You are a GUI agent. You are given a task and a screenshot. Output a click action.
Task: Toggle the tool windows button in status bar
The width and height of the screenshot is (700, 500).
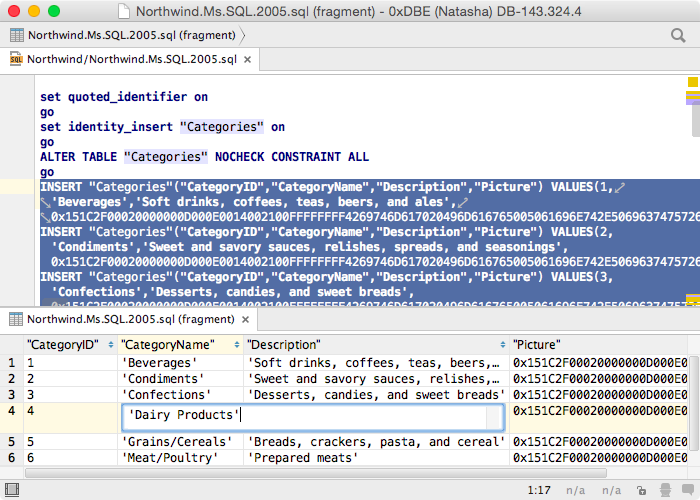click(x=12, y=490)
